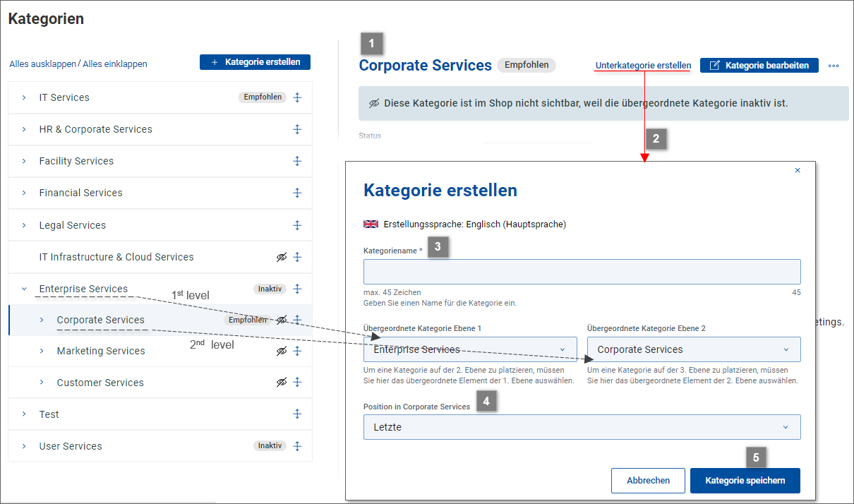This screenshot has height=504, width=854.
Task: Click the Unterkategorie erstellen link
Action: 643,66
